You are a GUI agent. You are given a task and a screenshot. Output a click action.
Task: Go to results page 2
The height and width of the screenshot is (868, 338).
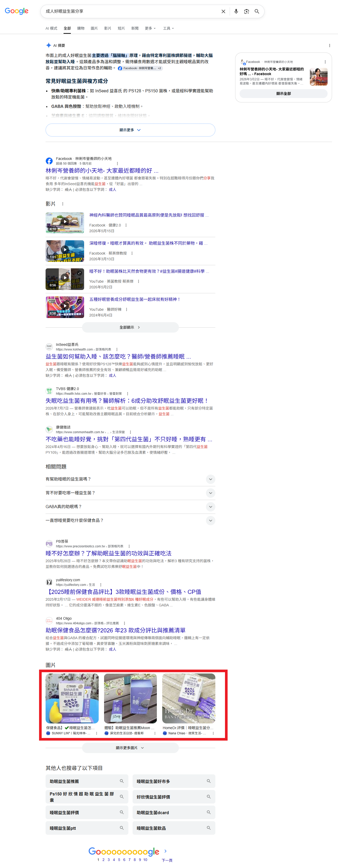coord(103,860)
